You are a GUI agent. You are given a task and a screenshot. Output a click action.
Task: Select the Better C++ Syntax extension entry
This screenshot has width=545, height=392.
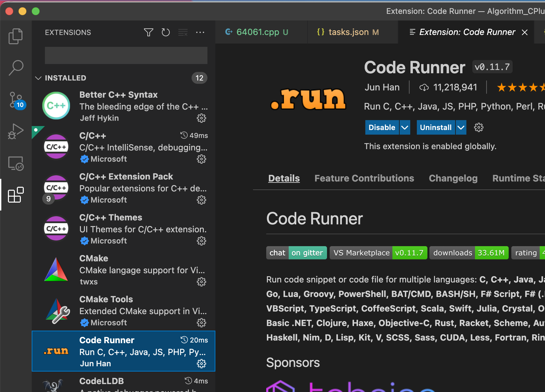(x=124, y=106)
